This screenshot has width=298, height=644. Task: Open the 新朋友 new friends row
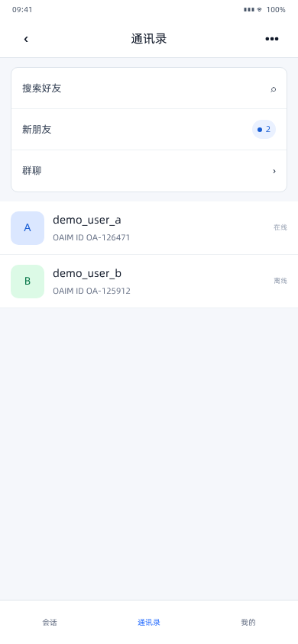click(149, 130)
